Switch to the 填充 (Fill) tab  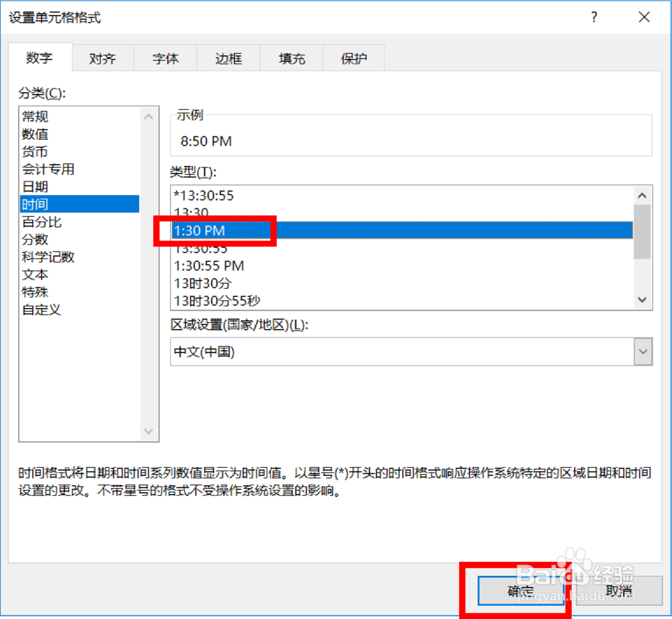pyautogui.click(x=290, y=58)
